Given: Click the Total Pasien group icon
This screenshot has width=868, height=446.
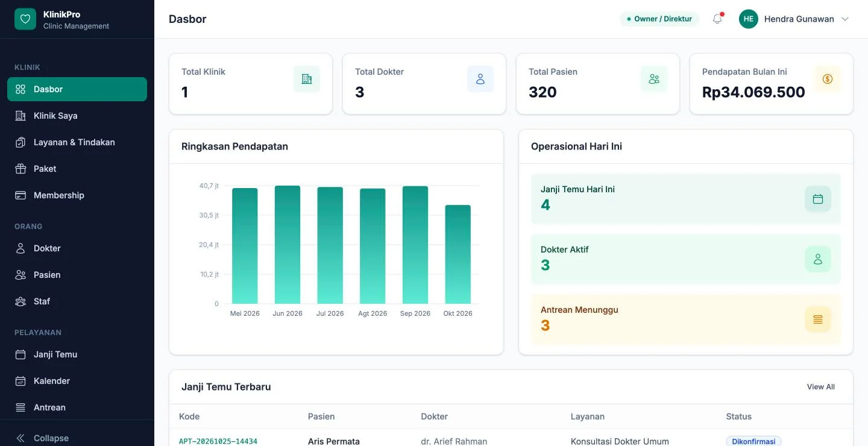Looking at the screenshot, I should [x=654, y=79].
